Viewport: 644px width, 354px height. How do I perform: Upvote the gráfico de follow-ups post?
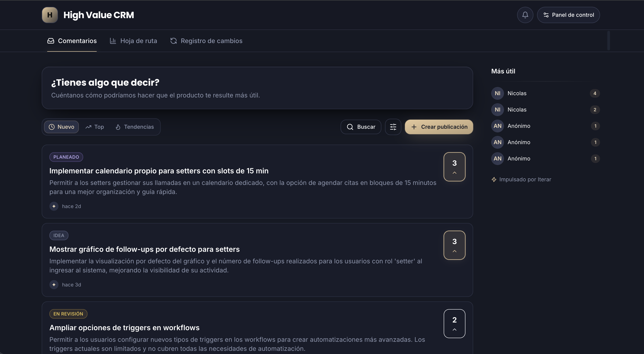click(x=454, y=245)
